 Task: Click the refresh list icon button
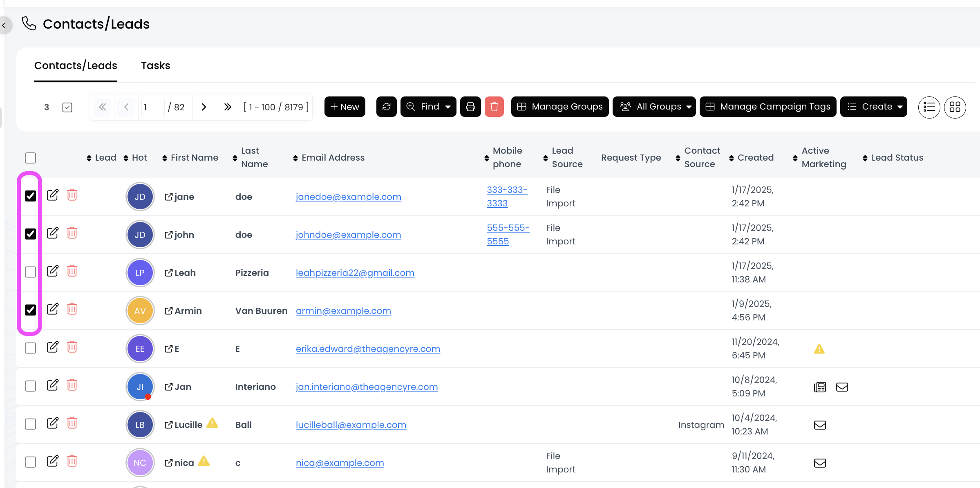(x=386, y=107)
